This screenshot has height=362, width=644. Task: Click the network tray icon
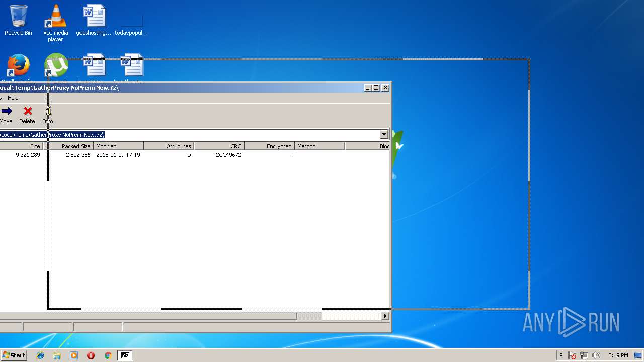coord(584,356)
